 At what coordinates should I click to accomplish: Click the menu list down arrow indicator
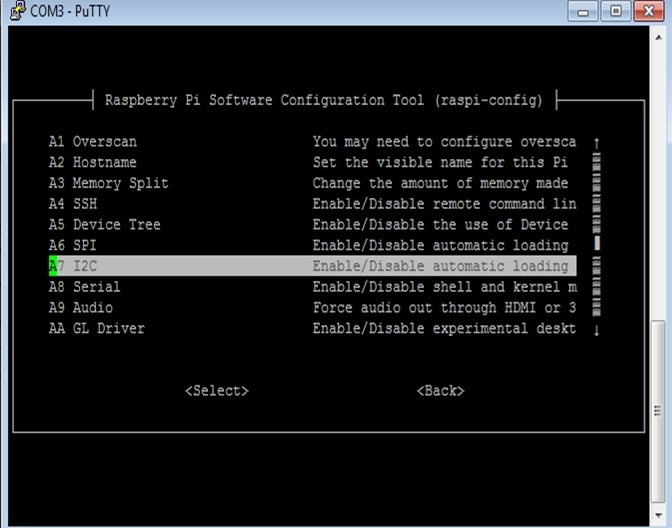click(597, 330)
